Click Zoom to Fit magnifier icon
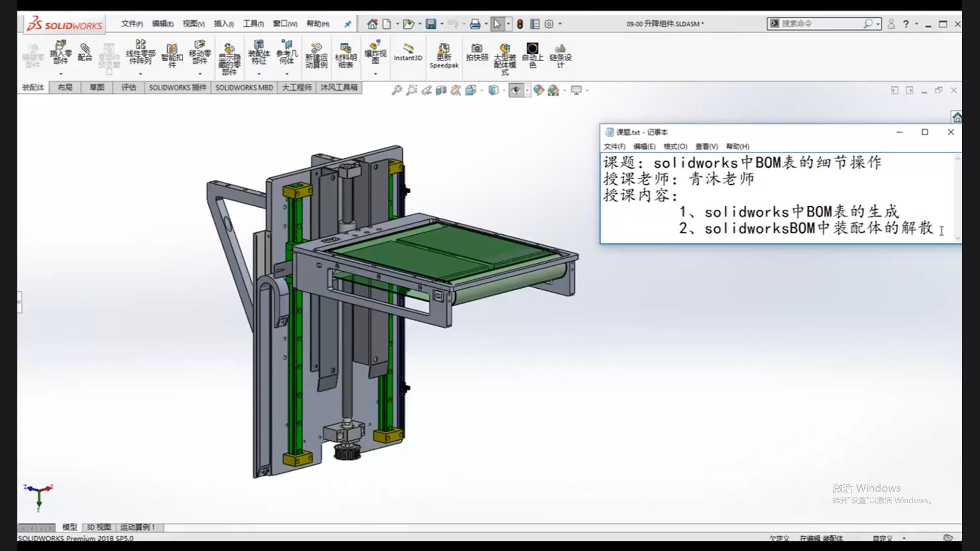980x551 pixels. [x=397, y=90]
